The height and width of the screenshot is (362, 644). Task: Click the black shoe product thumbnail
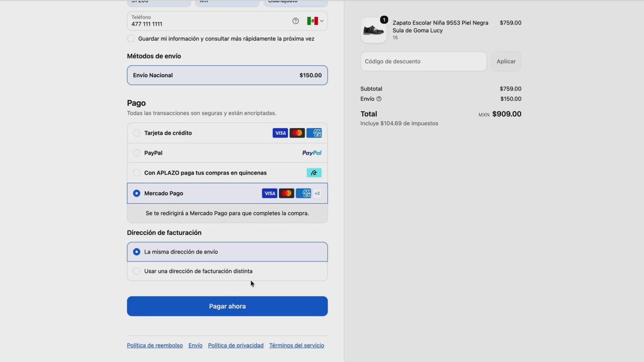click(373, 30)
